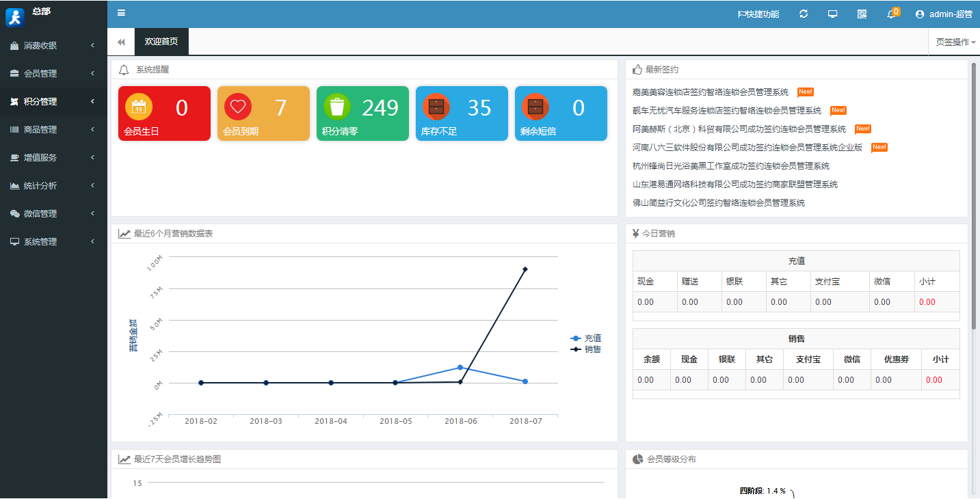Toggle 充值 series in chart legend

click(x=586, y=338)
